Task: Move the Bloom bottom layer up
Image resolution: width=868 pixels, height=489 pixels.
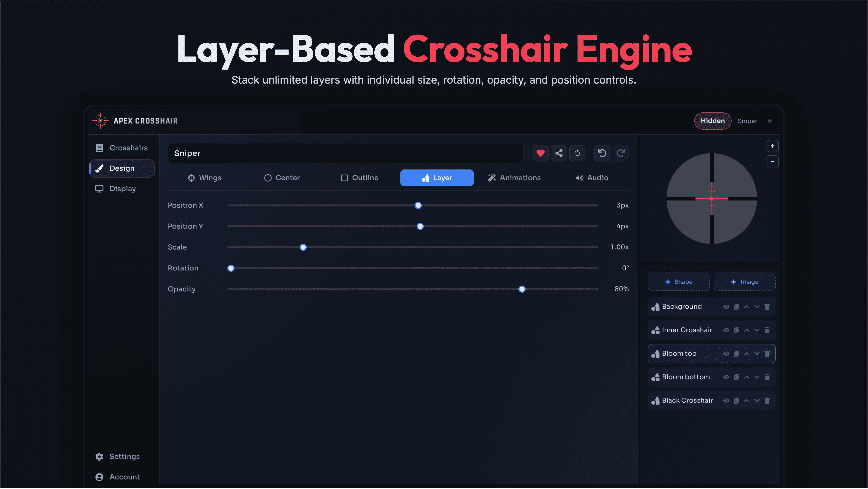Action: pyautogui.click(x=747, y=377)
